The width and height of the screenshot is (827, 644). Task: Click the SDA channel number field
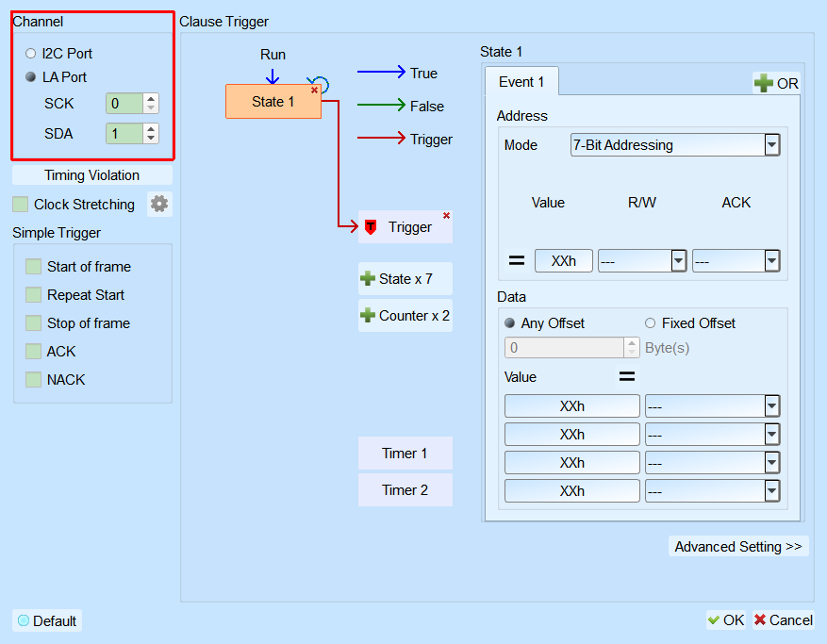[x=124, y=134]
